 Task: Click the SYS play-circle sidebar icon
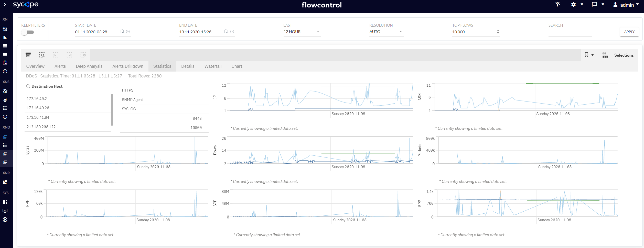tap(5, 220)
